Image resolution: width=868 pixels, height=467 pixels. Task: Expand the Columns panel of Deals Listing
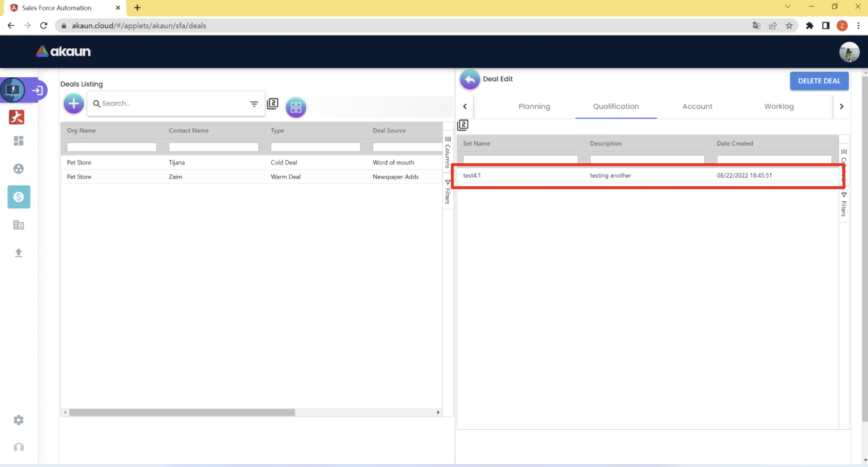click(x=447, y=153)
